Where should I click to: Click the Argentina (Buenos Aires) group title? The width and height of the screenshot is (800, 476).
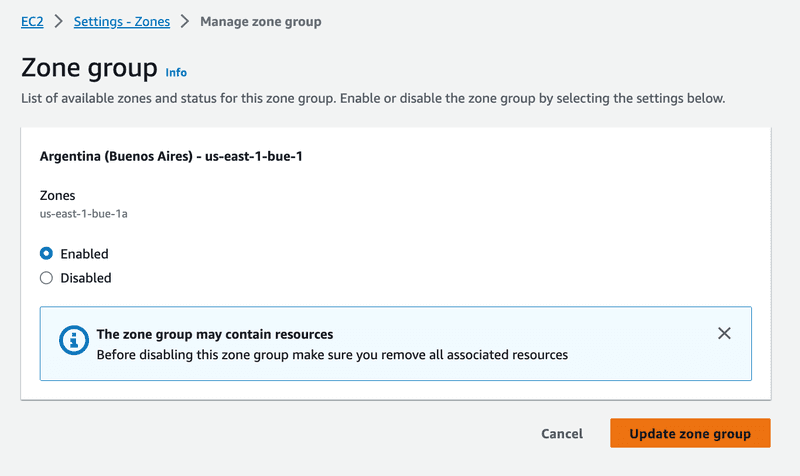(x=171, y=156)
